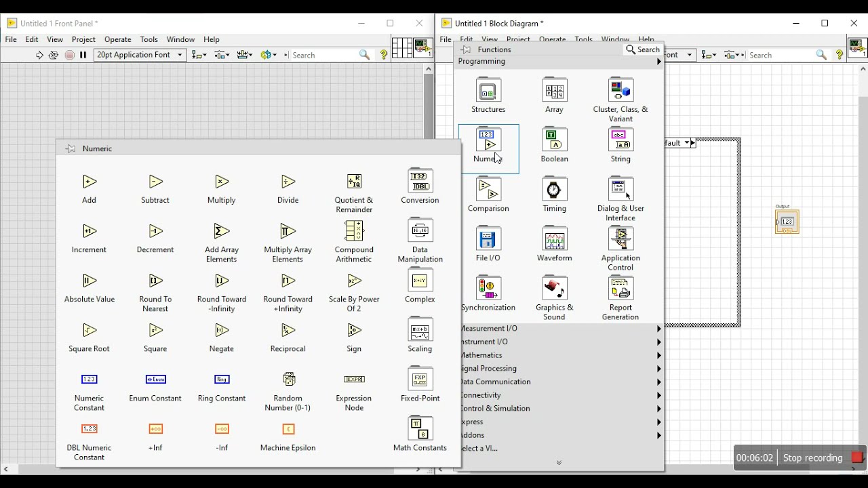Open Operate menu in Front Panel
This screenshot has height=488, width=868.
click(x=118, y=40)
